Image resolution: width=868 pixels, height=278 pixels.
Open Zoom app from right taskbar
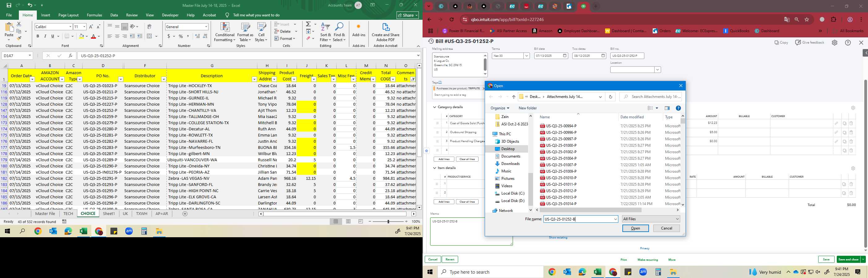pyautogui.click(x=643, y=272)
